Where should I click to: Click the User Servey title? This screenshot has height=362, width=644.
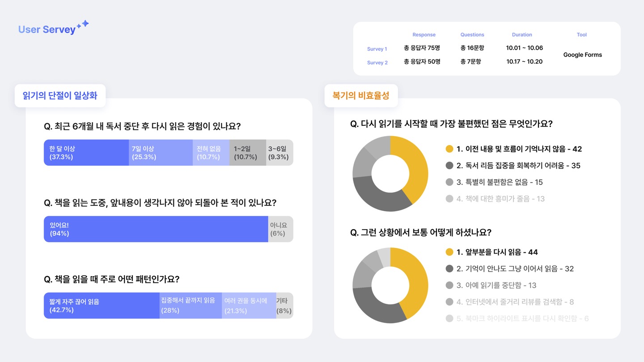click(47, 30)
